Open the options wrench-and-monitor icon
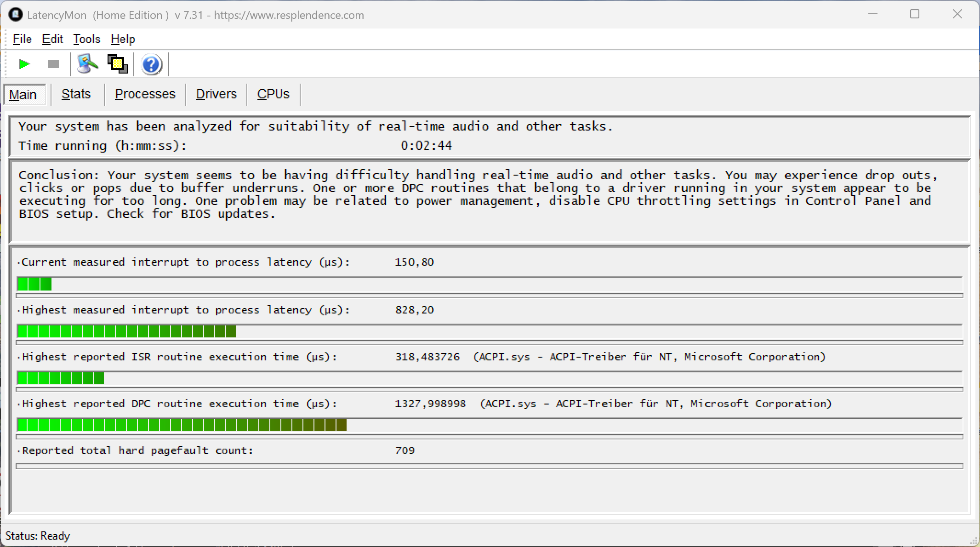This screenshot has width=980, height=547. (x=87, y=64)
